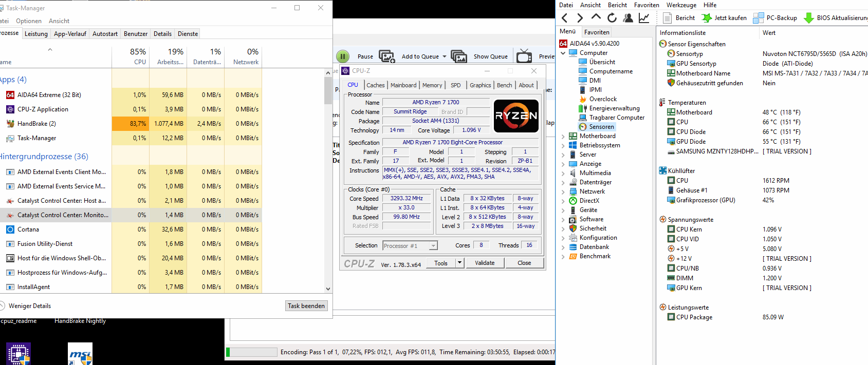Click HandBrake pineapple icon in Task-Manager list
868x365 pixels.
(x=10, y=124)
